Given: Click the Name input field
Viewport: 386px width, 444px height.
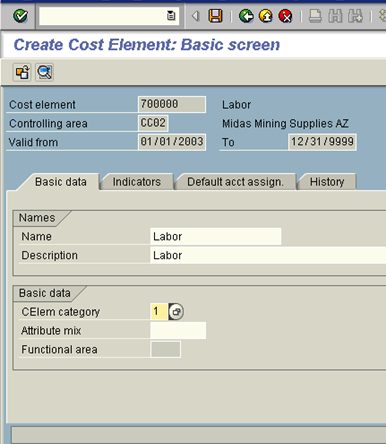Looking at the screenshot, I should (216, 236).
